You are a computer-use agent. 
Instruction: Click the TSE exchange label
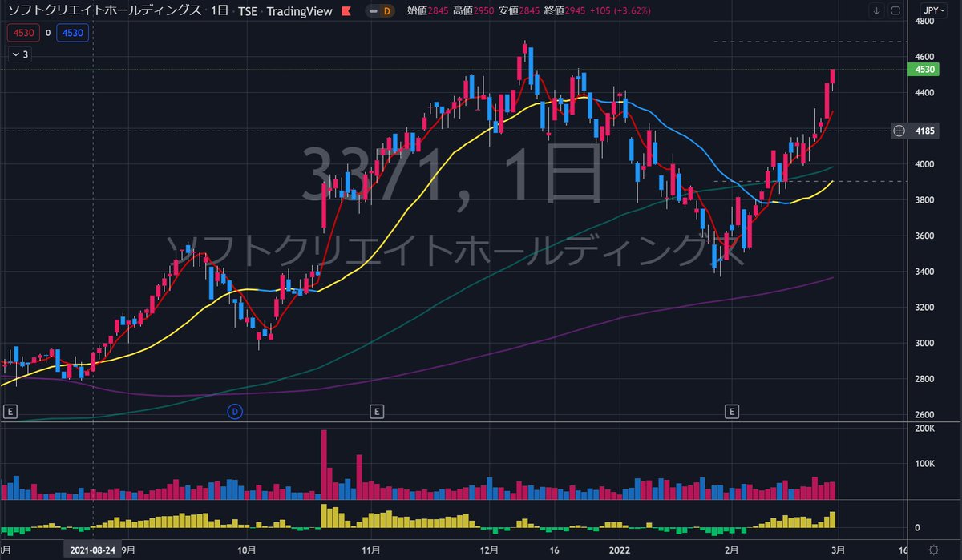[x=247, y=11]
